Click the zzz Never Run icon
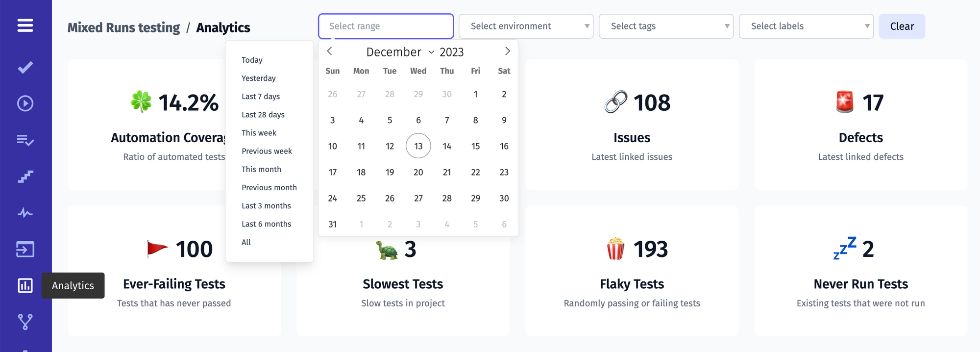Image resolution: width=980 pixels, height=352 pixels. (x=845, y=248)
